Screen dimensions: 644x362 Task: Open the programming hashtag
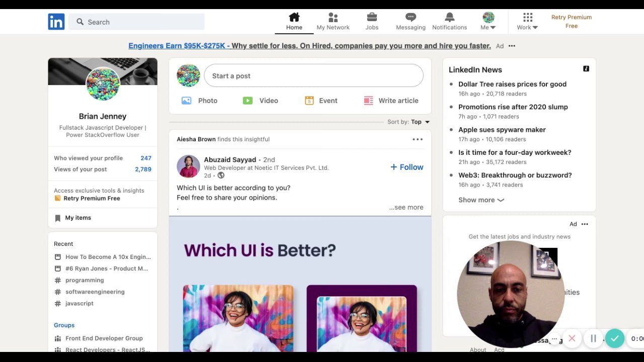pos(79,280)
